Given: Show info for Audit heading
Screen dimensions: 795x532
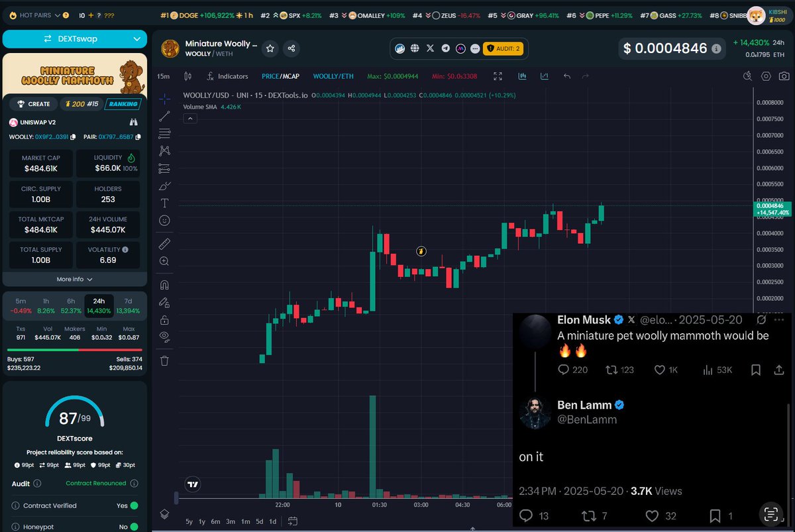Looking at the screenshot, I should pos(37,484).
